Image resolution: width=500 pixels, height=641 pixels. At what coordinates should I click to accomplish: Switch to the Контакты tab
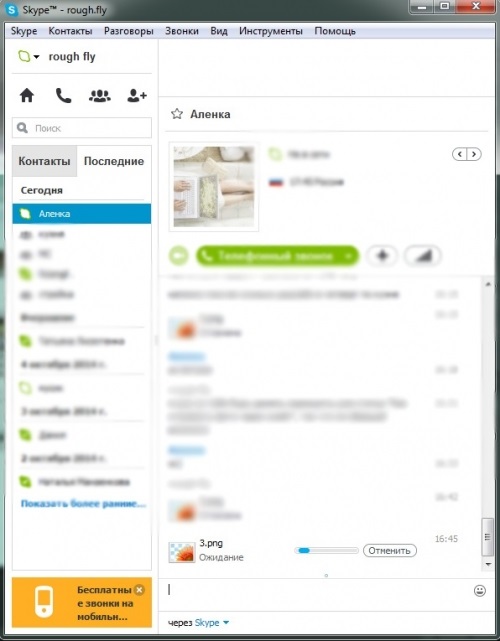click(45, 161)
